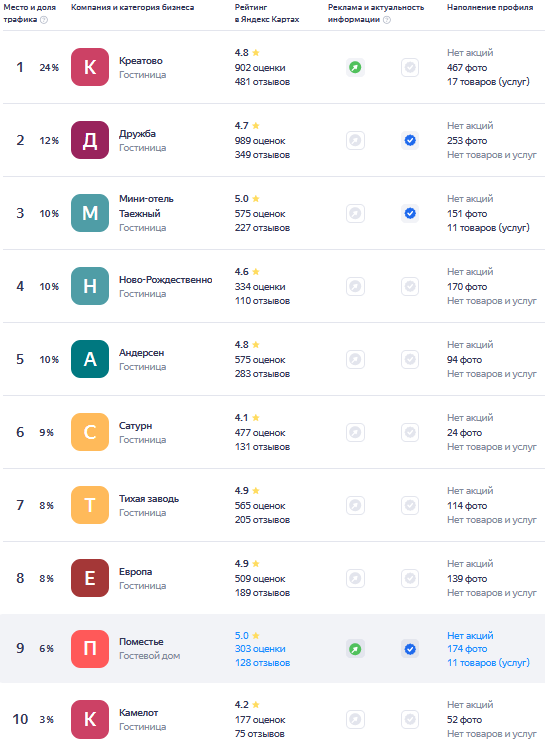The width and height of the screenshot is (545, 755).
Task: Open the 128 отзывов link
Action: pos(262,663)
